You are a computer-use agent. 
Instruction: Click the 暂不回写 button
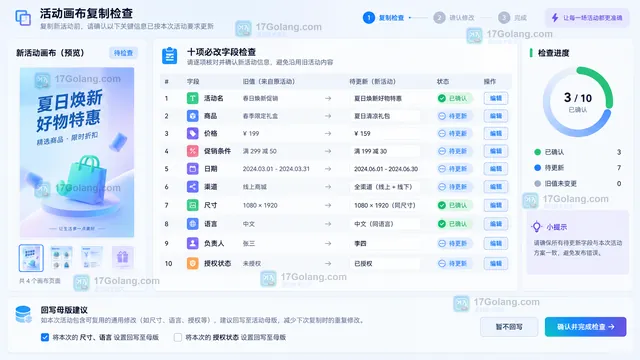[509, 327]
